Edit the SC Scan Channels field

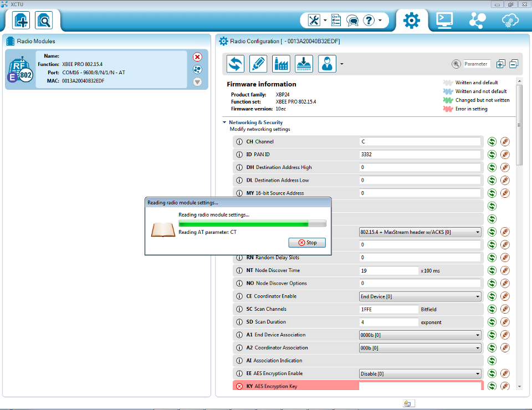pos(389,309)
